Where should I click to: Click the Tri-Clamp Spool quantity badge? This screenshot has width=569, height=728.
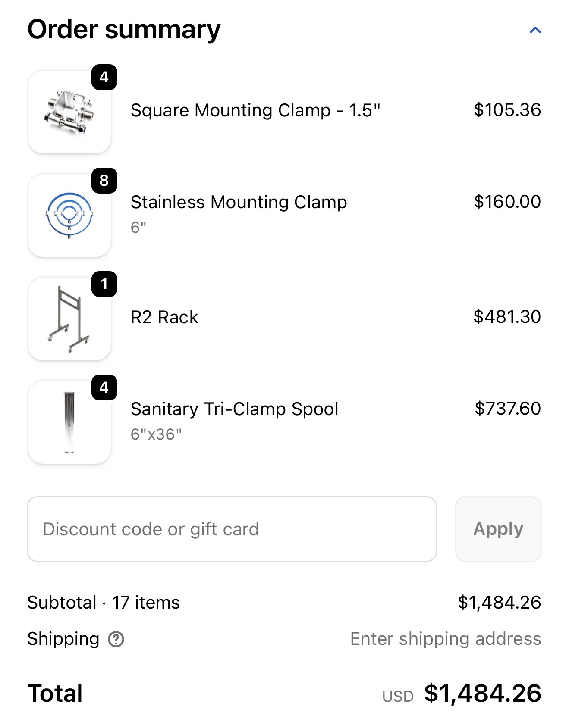104,387
